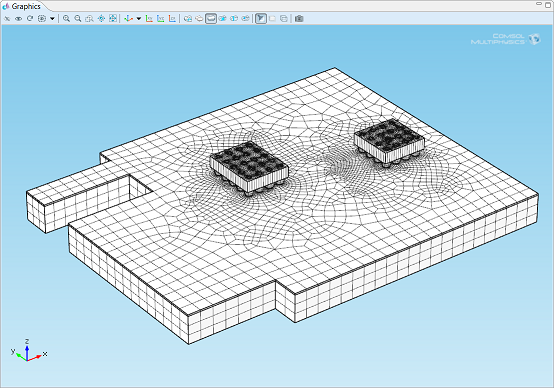Open the dropdown arrow next to View Unhidden
Viewport: 554px width, 388px height.
(x=52, y=19)
